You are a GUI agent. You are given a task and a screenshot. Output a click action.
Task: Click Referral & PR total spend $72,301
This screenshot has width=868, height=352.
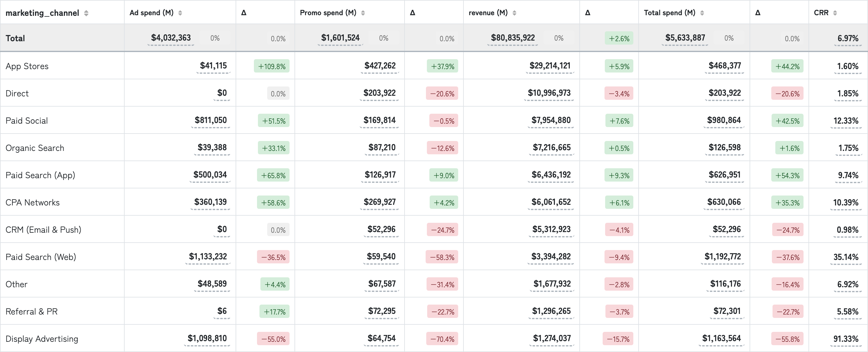coord(727,311)
